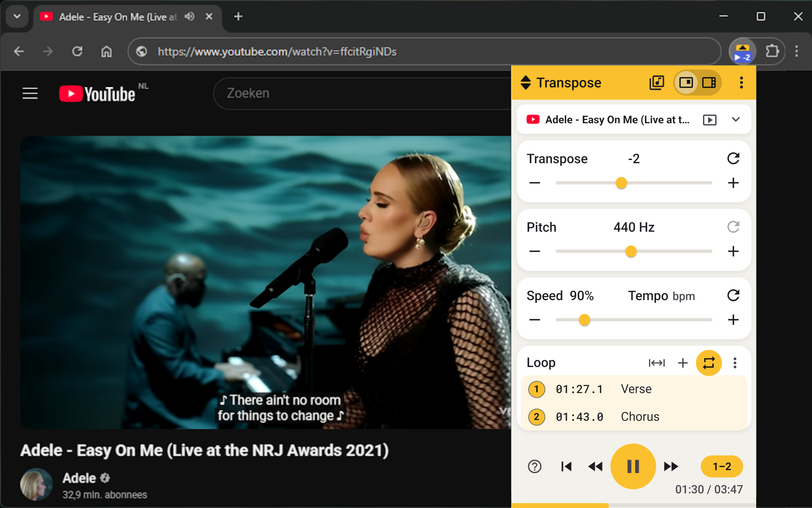Screen dimensions: 812x508
Task: Mute the tab via speaker icon
Action: tap(190, 17)
